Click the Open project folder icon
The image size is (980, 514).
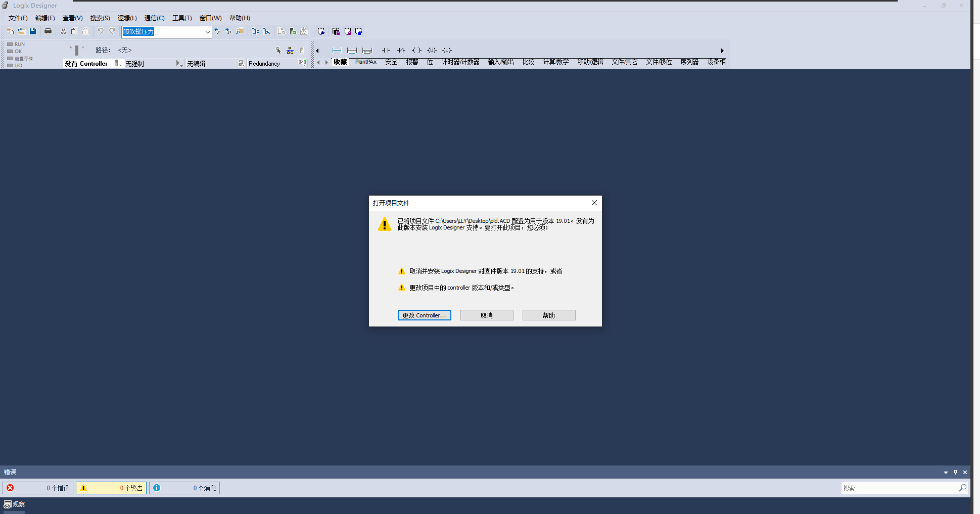(x=21, y=31)
